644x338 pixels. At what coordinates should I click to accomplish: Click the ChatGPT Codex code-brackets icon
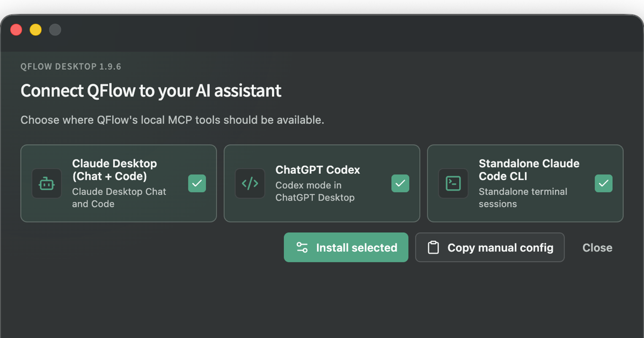click(250, 183)
